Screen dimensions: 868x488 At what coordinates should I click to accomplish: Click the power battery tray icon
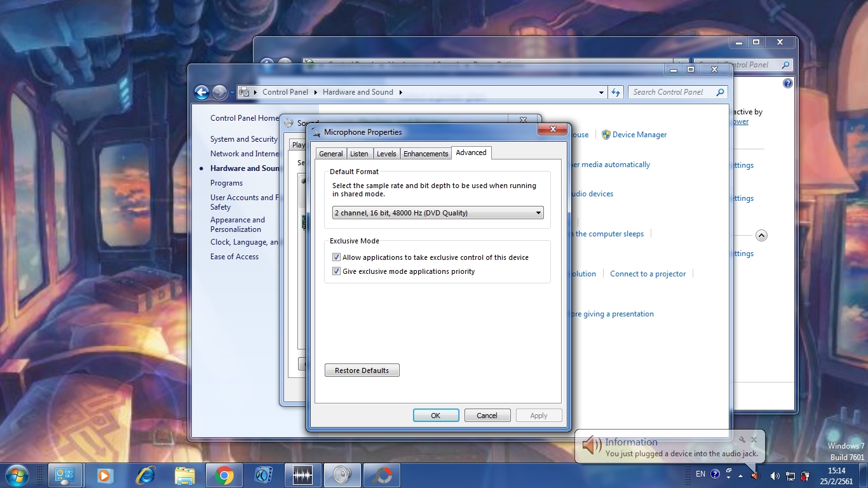[x=806, y=475]
